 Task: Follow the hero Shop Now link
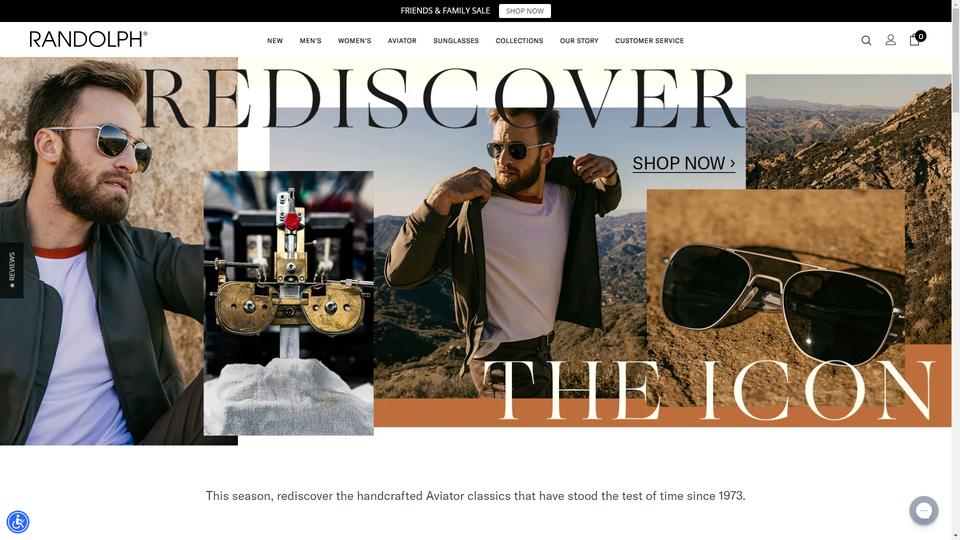coord(683,163)
